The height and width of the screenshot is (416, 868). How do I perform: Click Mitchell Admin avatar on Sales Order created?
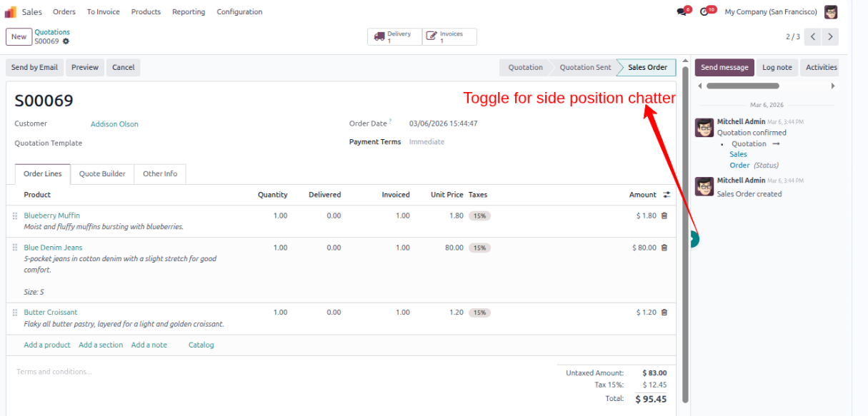(704, 186)
